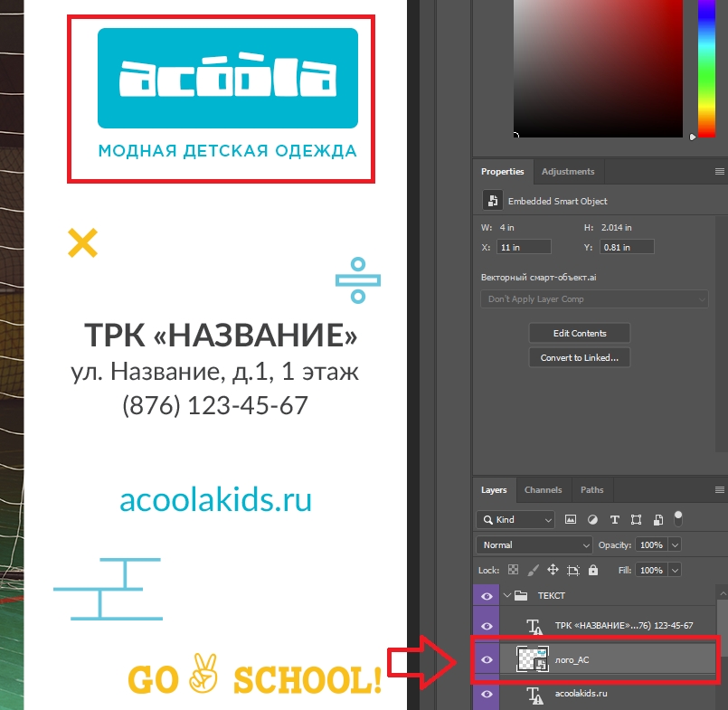This screenshot has height=710, width=728.
Task: Lock artboard nesting icon
Action: [x=573, y=570]
